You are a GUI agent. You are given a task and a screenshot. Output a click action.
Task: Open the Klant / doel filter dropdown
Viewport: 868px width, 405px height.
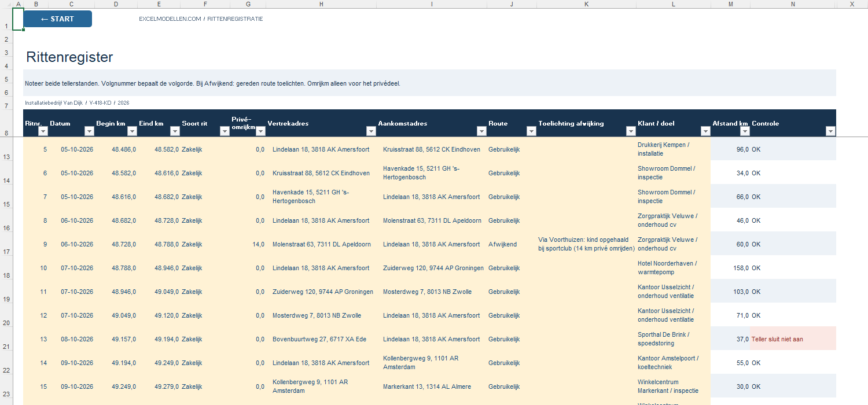click(705, 131)
